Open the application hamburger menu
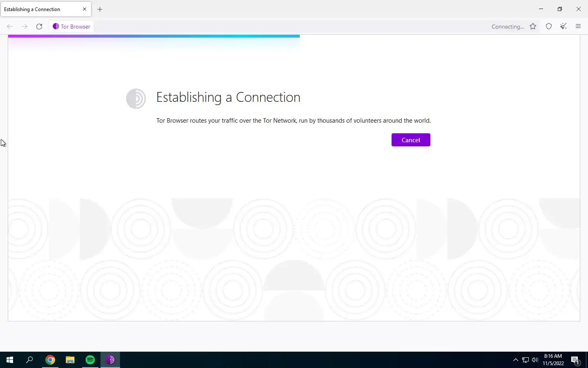Screen dimensions: 588x368 coord(578,27)
